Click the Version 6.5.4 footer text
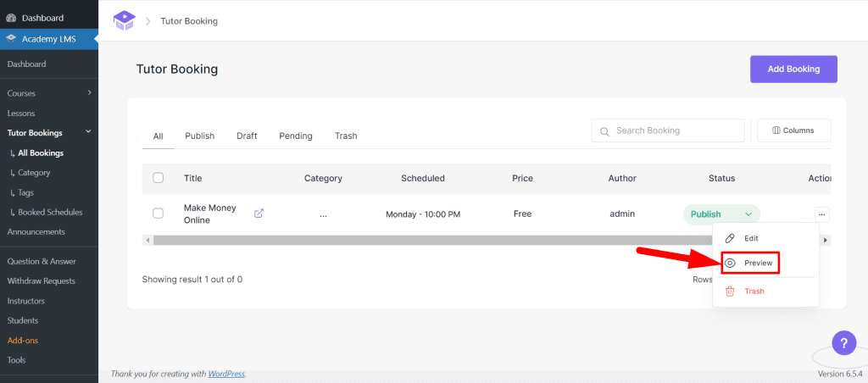This screenshot has width=868, height=383. point(841,374)
